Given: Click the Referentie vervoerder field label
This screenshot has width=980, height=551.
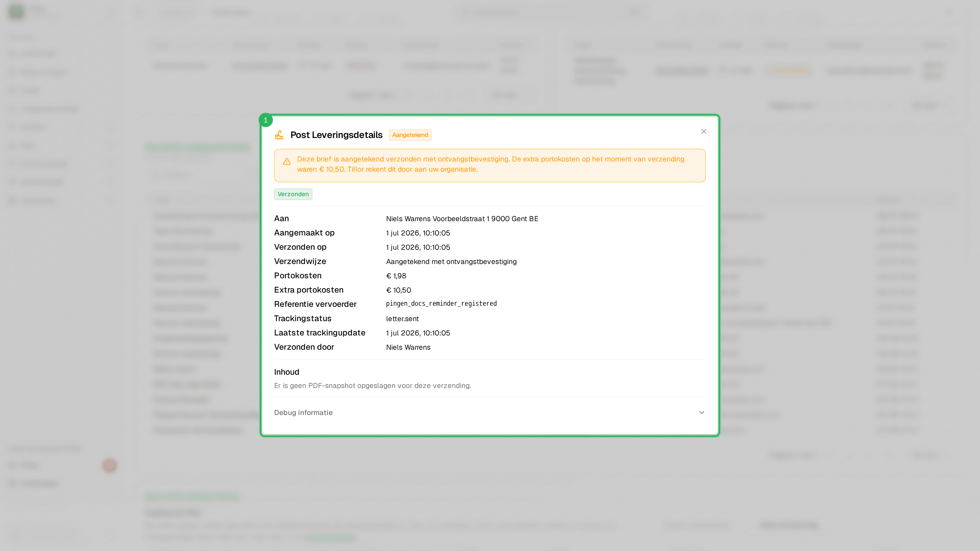Looking at the screenshot, I should (x=315, y=304).
